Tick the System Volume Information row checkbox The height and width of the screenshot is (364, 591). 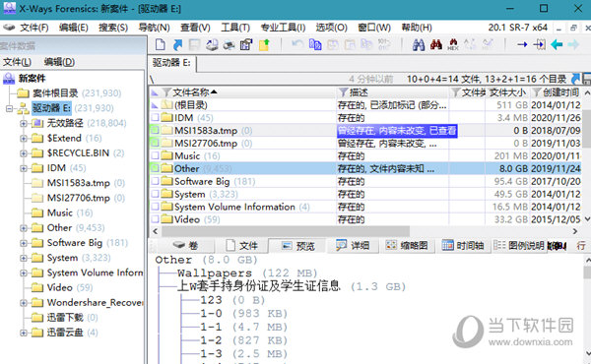155,207
